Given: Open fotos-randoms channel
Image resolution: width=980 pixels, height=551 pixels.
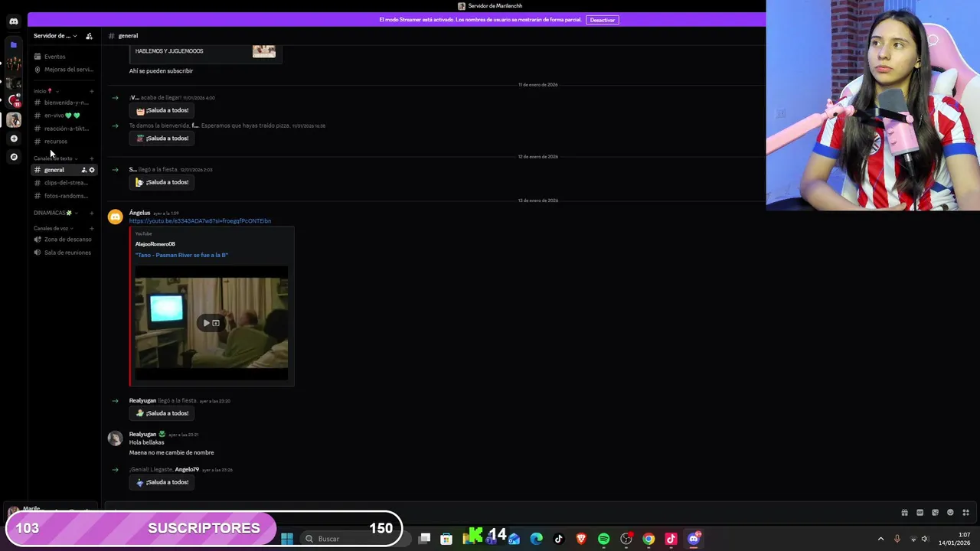Looking at the screenshot, I should point(64,196).
